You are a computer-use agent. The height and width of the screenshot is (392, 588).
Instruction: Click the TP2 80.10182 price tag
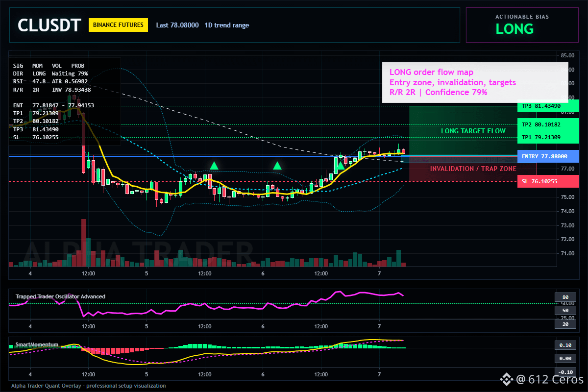click(548, 124)
